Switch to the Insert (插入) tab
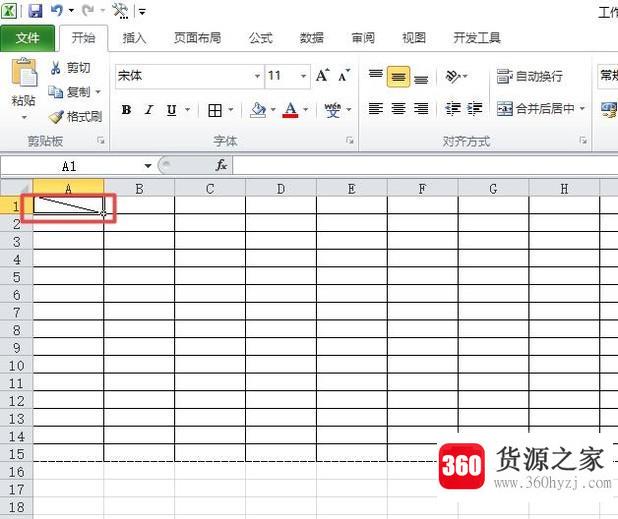Screen dimensions: 618x519 pyautogui.click(x=134, y=38)
